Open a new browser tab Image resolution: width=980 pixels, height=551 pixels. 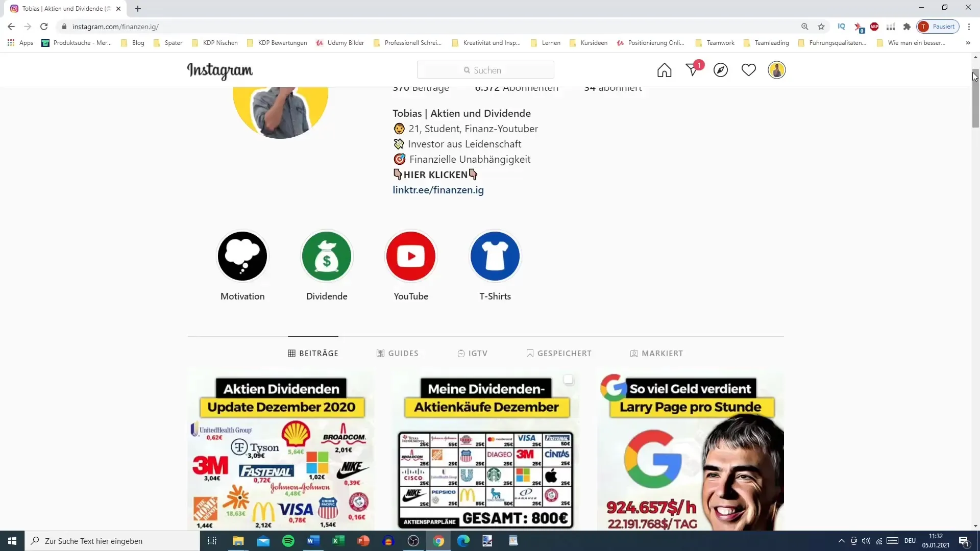pyautogui.click(x=138, y=9)
